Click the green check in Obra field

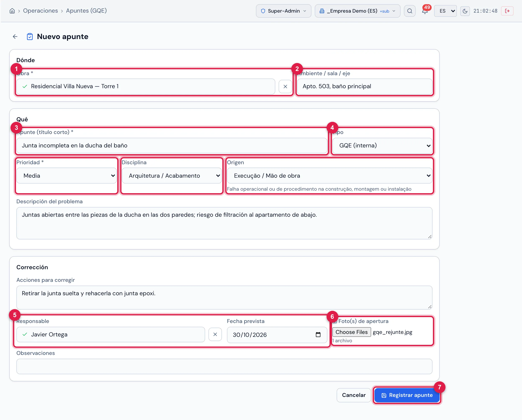(25, 86)
